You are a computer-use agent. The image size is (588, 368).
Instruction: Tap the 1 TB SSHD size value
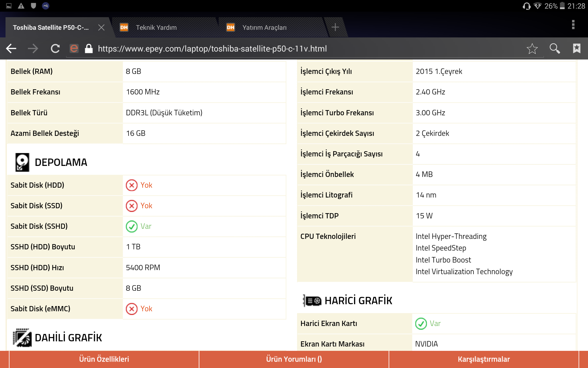(x=133, y=247)
